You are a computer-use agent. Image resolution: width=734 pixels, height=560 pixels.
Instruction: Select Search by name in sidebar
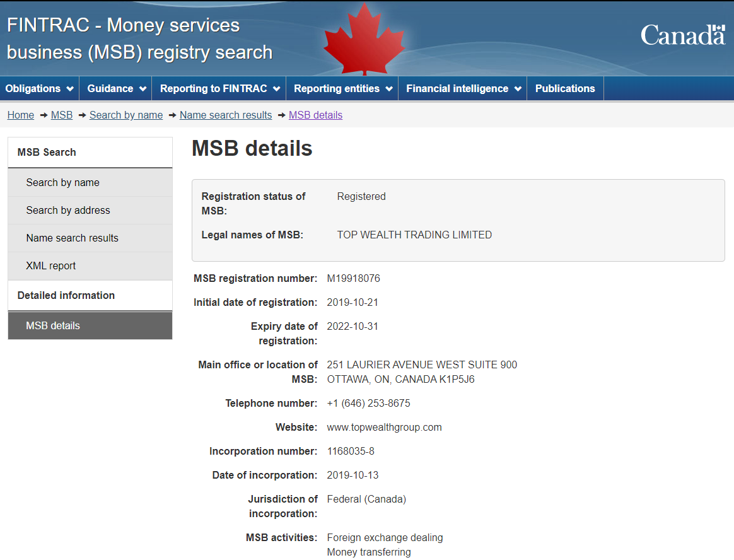pyautogui.click(x=90, y=183)
